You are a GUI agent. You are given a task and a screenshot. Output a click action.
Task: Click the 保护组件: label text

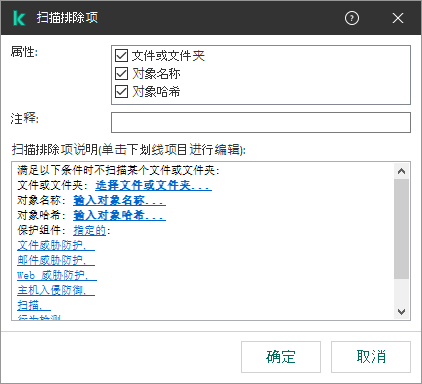(x=42, y=230)
